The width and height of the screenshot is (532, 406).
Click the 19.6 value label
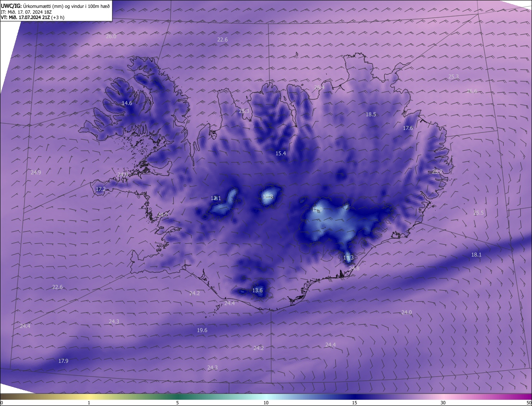[202, 330]
